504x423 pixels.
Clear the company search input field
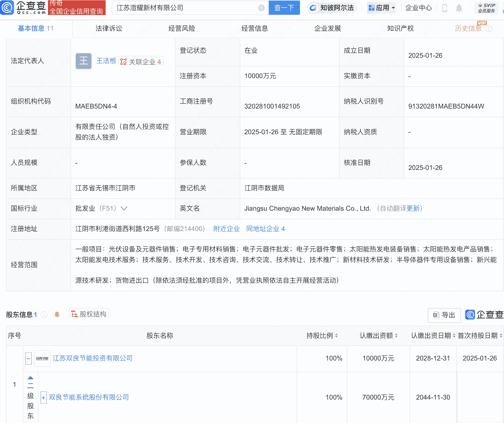261,8
